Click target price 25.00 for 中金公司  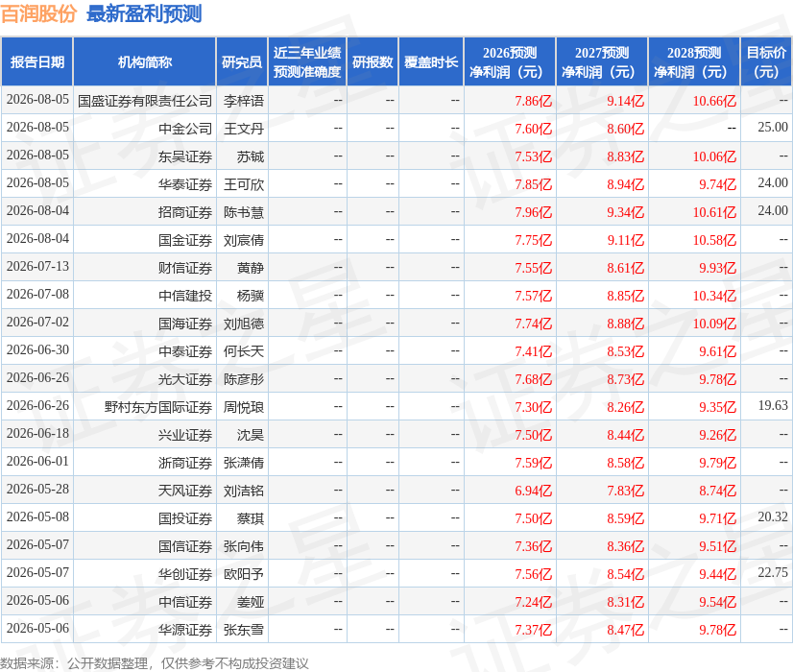click(x=773, y=128)
